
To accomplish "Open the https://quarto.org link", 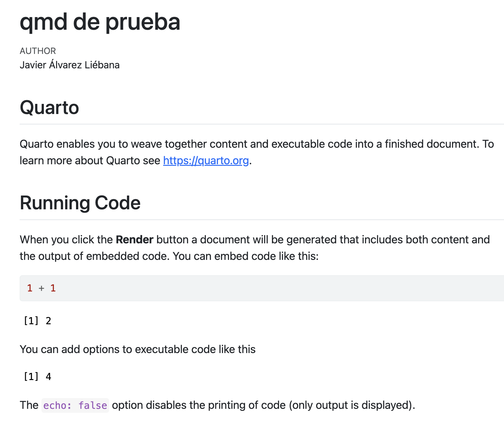I will click(x=206, y=161).
